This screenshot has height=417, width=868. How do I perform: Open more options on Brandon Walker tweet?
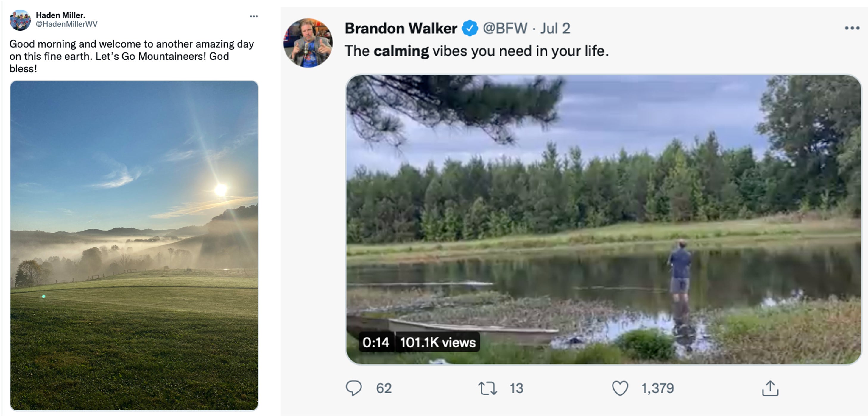[852, 28]
